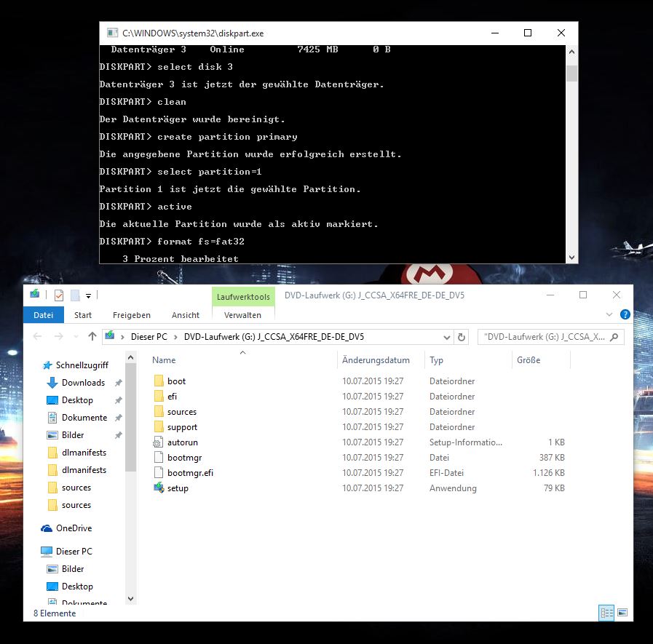Open Bilder under Dieser PC
The height and width of the screenshot is (644, 653).
click(73, 568)
